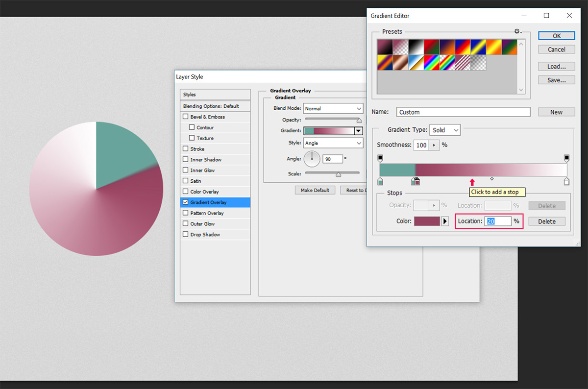The width and height of the screenshot is (588, 389).
Task: Select the rainbow spectrum gradient preset
Action: pos(431,63)
